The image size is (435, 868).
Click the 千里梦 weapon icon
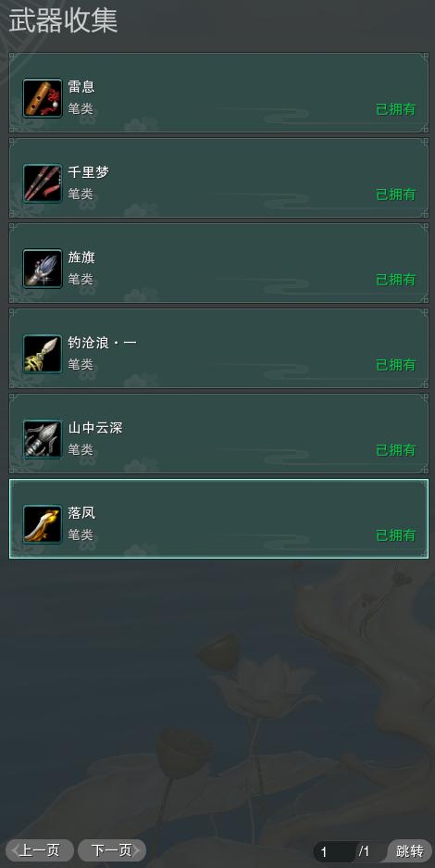43,183
